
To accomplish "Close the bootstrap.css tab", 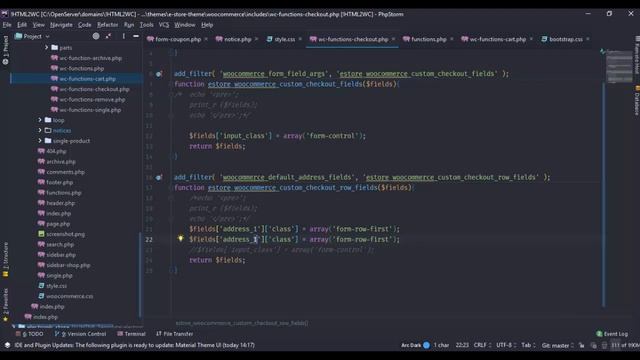I will click(588, 39).
